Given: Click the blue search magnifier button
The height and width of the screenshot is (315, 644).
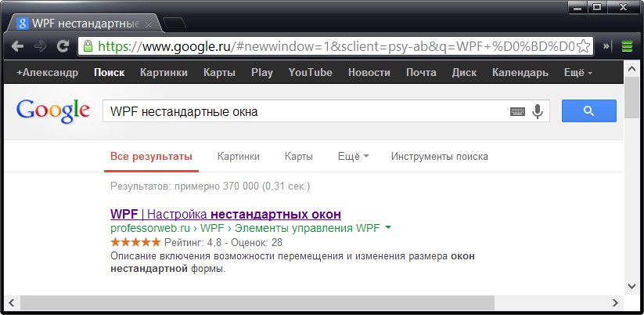Looking at the screenshot, I should pyautogui.click(x=589, y=111).
